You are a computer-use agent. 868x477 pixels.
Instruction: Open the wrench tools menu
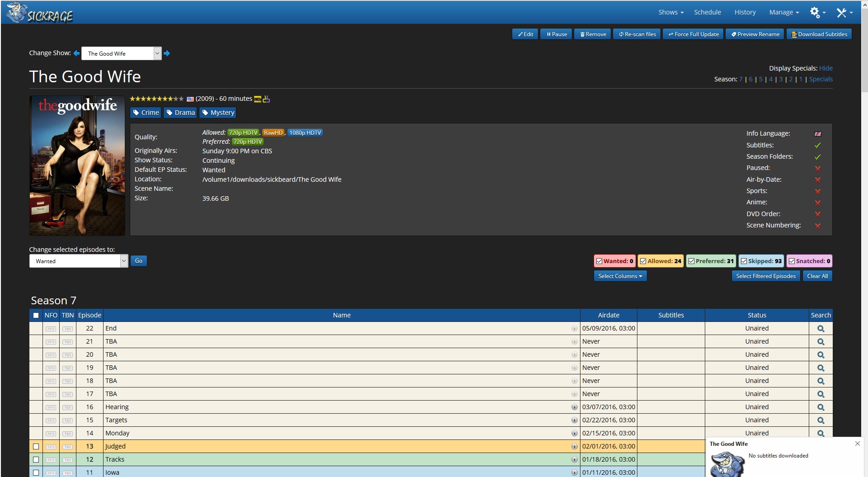[x=844, y=12]
